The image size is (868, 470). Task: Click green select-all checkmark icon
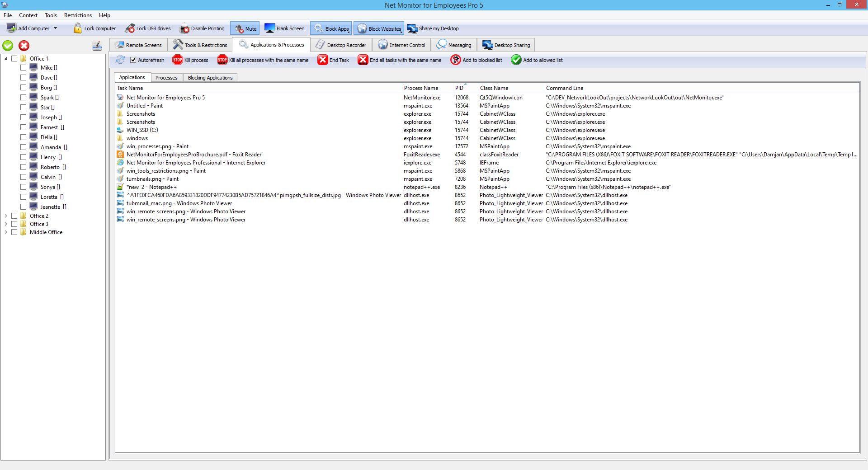(8, 45)
